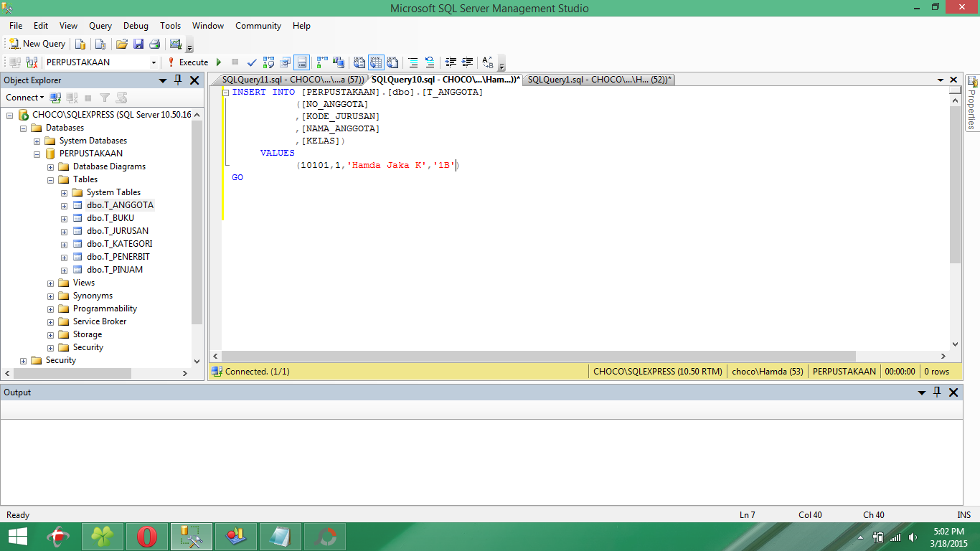
Task: Click Connect Object Explorer icon
Action: 55,98
